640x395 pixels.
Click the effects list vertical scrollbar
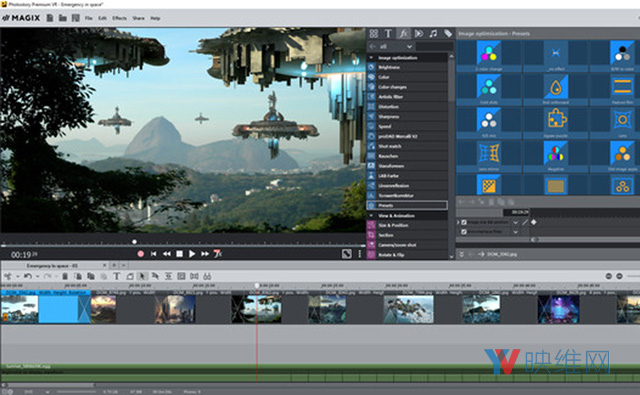click(x=451, y=80)
